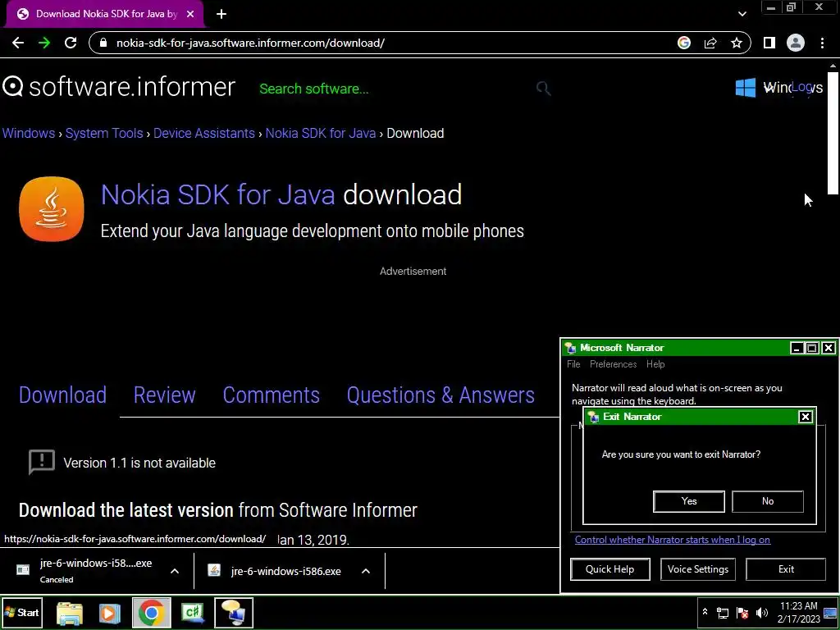This screenshot has height=630, width=840.
Task: Confirm Yes to exit Narrator
Action: coord(689,501)
